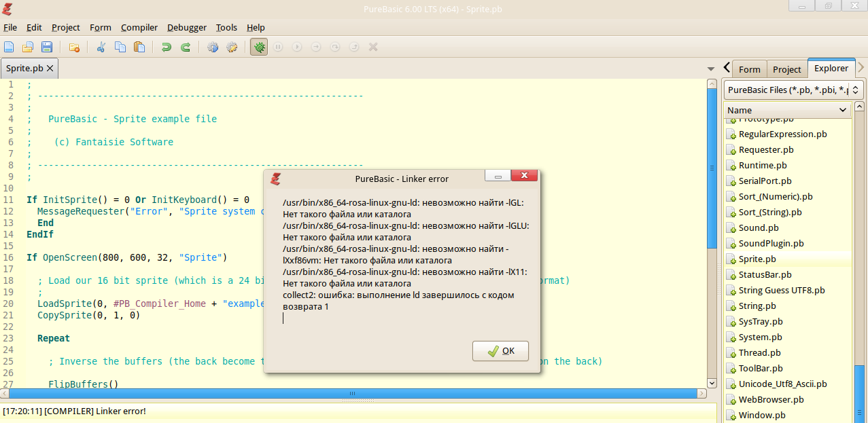Step out debugger toolbar icon
868x423 pixels.
click(x=354, y=47)
